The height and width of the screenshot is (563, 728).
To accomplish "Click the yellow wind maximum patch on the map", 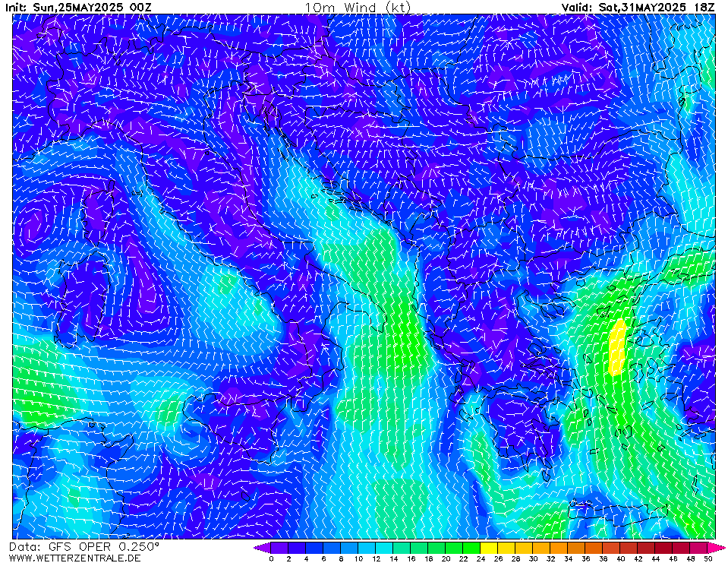I will [617, 347].
